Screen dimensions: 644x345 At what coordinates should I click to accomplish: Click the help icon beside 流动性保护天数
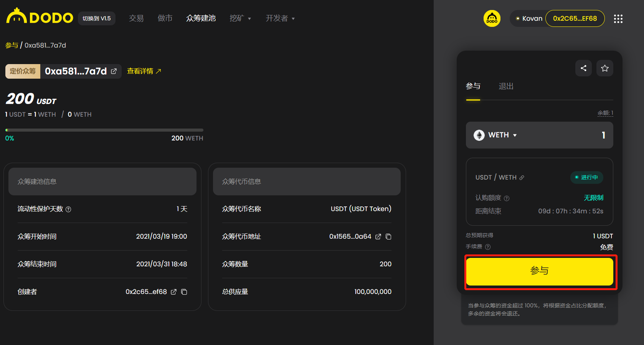point(68,209)
